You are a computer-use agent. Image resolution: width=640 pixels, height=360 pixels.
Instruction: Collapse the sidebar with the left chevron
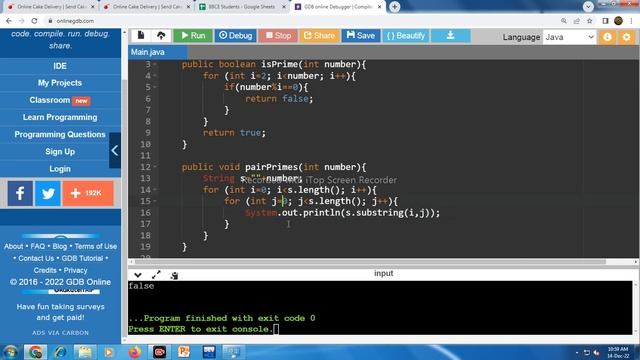(115, 151)
